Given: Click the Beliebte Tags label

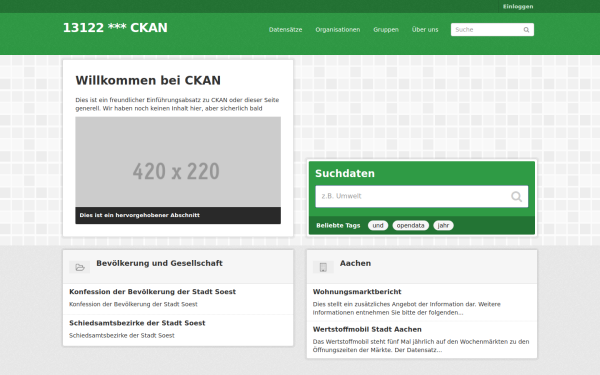Looking at the screenshot, I should coord(338,225).
